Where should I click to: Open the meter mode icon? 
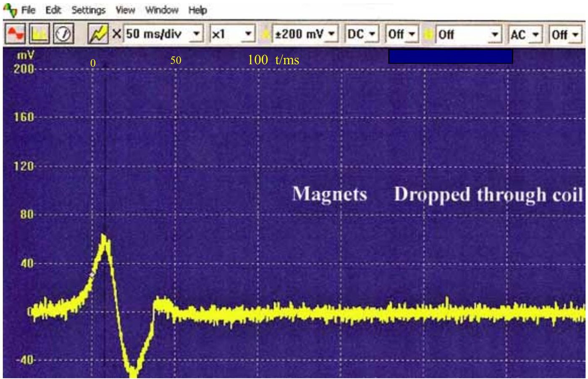tap(63, 34)
